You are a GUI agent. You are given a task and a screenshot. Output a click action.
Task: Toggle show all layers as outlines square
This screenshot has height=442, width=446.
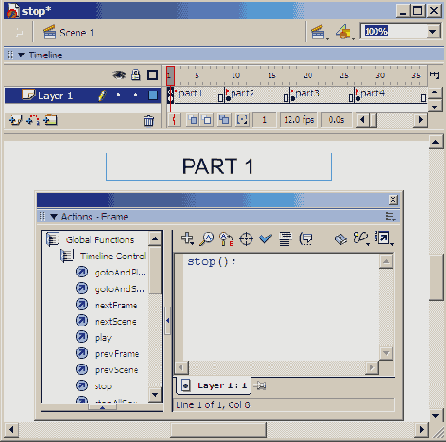point(152,75)
